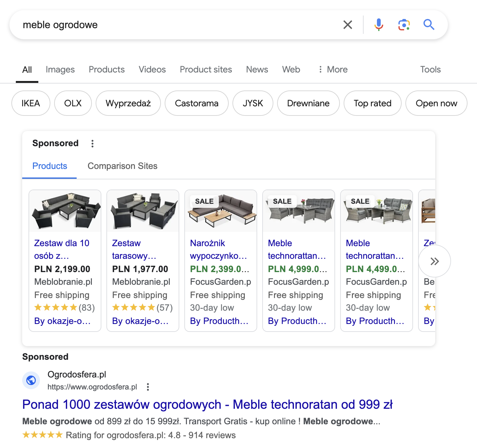Switch to Comparison Sites sub-tab

click(123, 166)
